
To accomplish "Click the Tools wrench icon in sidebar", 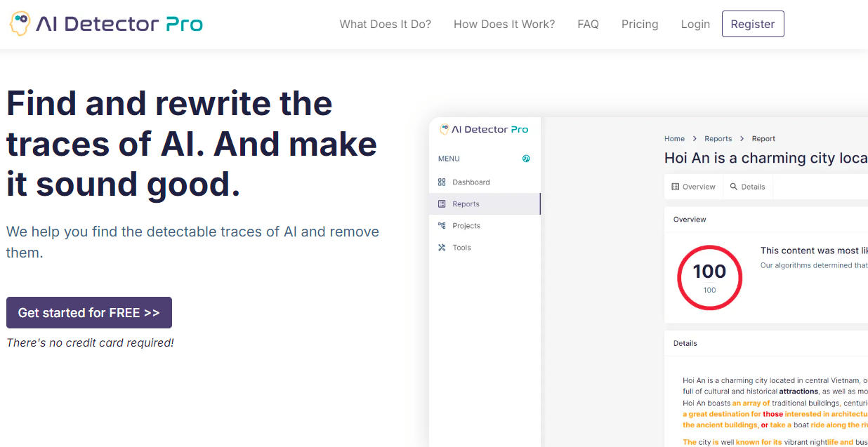I will pyautogui.click(x=442, y=247).
